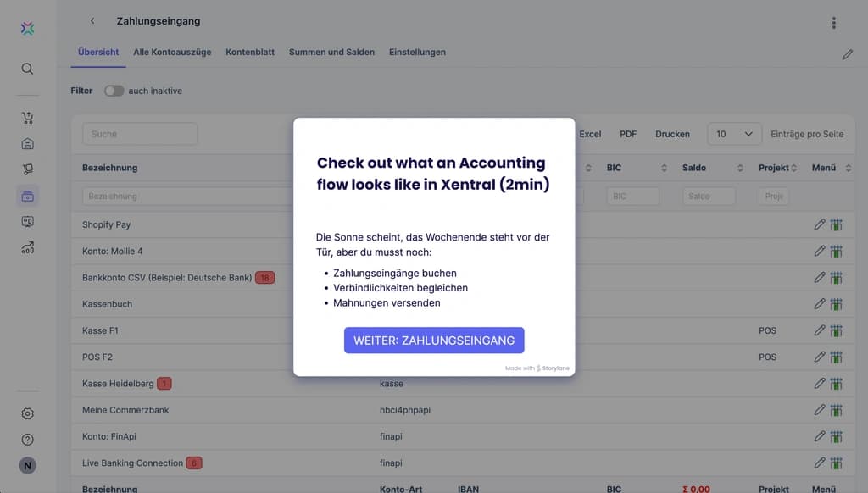The image size is (868, 493).
Task: Open the Kontenblatt tab
Action: click(250, 52)
